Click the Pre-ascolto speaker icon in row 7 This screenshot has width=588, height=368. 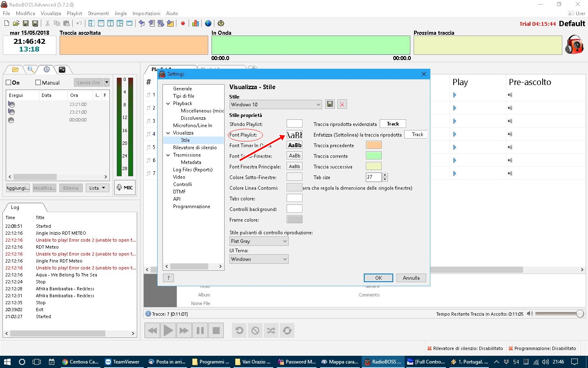[510, 173]
